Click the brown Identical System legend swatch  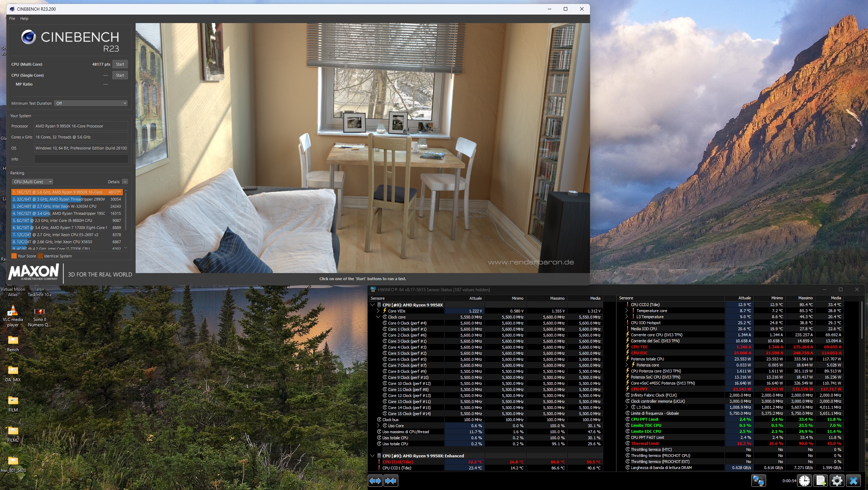(40, 256)
